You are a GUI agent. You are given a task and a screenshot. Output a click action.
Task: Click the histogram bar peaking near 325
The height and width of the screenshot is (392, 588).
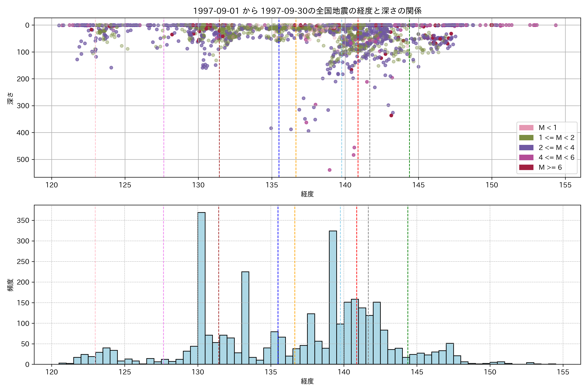tap(333, 297)
